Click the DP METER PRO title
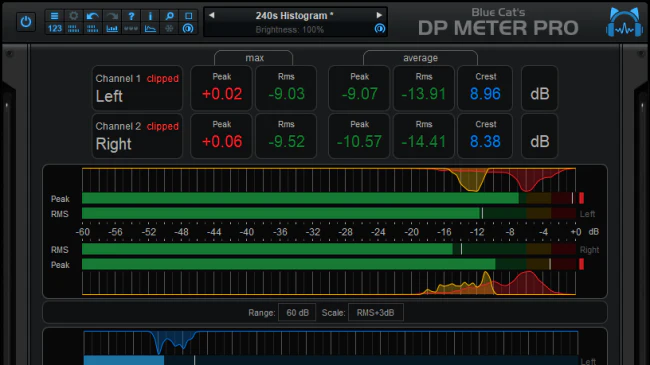The image size is (650, 365). tap(498, 28)
